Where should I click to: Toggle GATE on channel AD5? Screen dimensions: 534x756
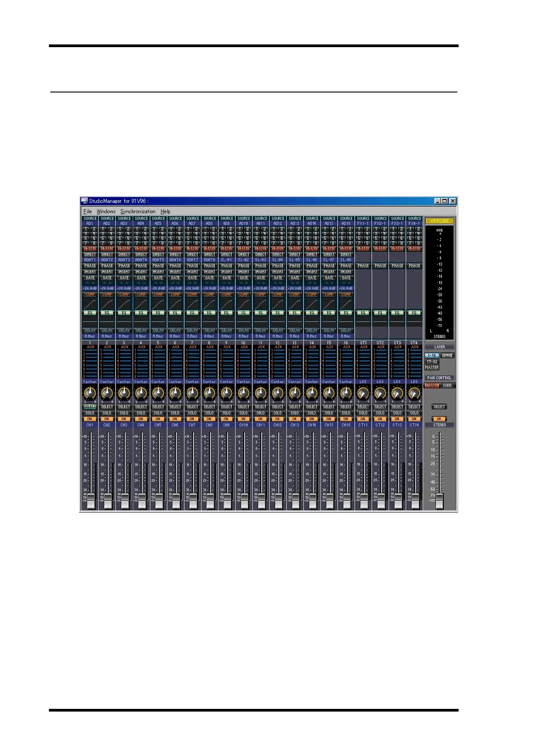click(158, 278)
